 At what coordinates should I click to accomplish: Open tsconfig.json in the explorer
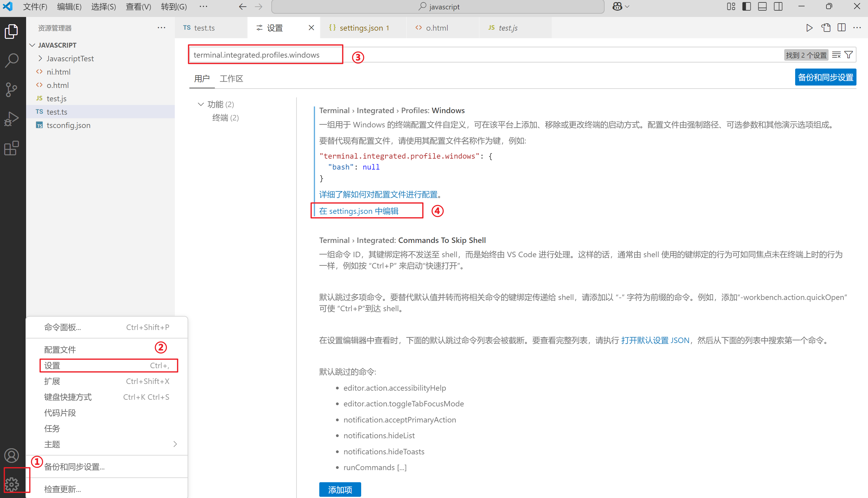click(x=69, y=125)
